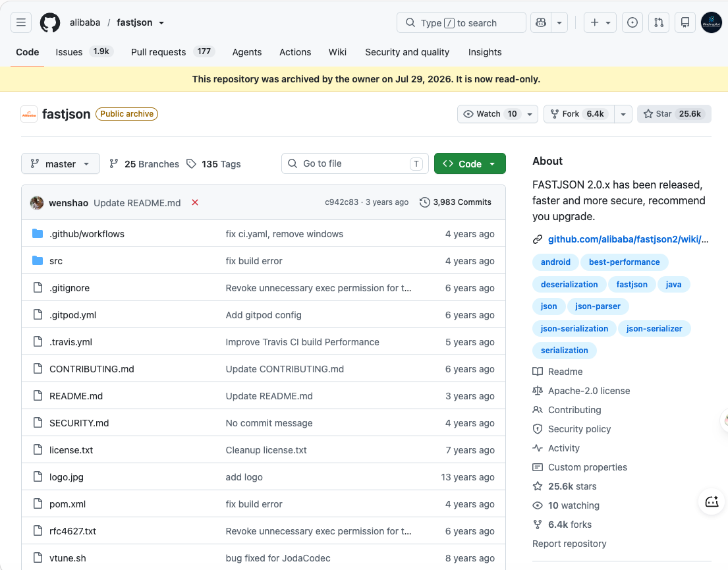Viewport: 728px width, 570px height.
Task: Open the pull requests icon in header
Action: coord(659,22)
